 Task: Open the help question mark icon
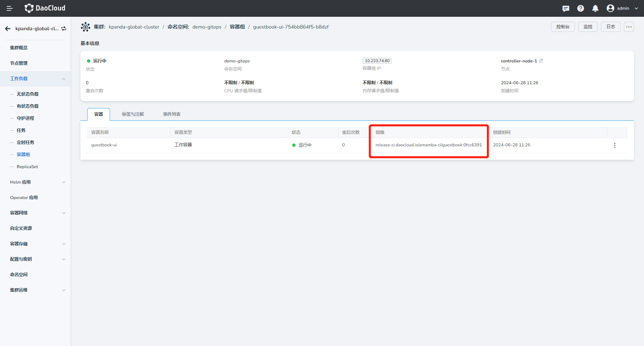[x=580, y=8]
